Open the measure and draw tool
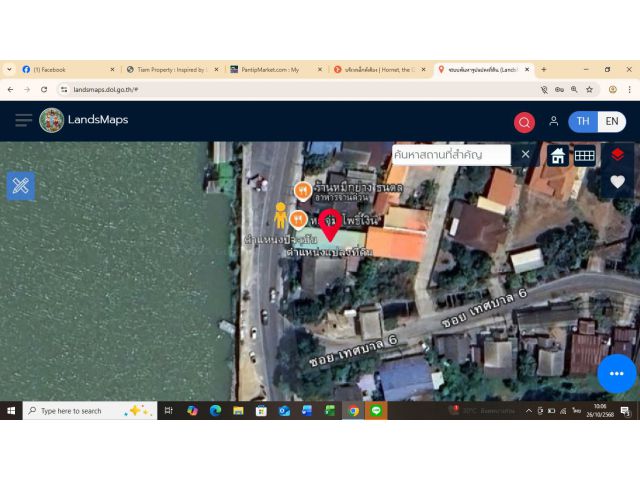The image size is (640, 480). (x=20, y=186)
